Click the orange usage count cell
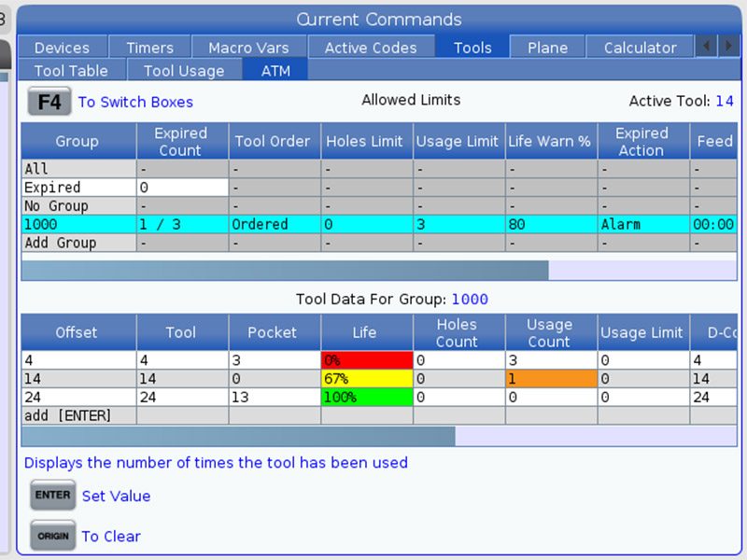Screen dimensions: 747x560 tap(551, 379)
